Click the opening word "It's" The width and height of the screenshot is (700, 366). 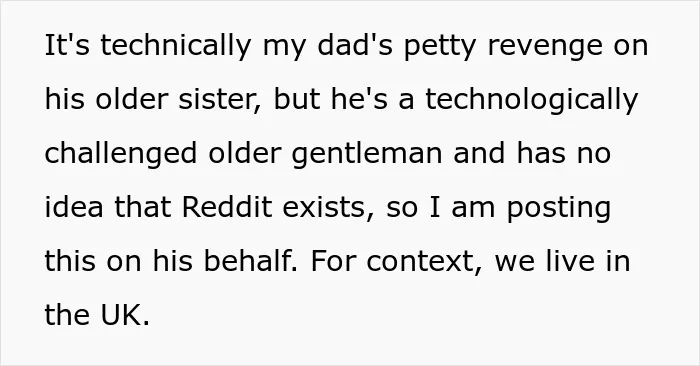point(67,45)
